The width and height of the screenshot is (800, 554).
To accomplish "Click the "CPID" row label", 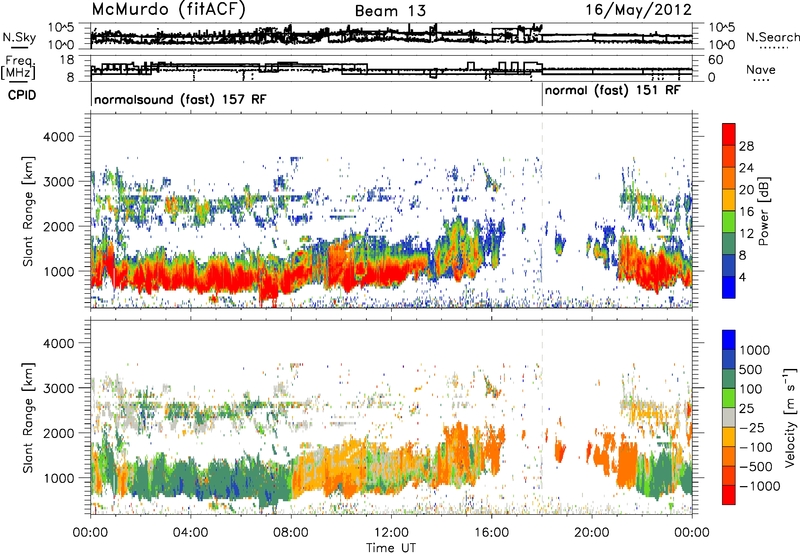I will point(22,95).
